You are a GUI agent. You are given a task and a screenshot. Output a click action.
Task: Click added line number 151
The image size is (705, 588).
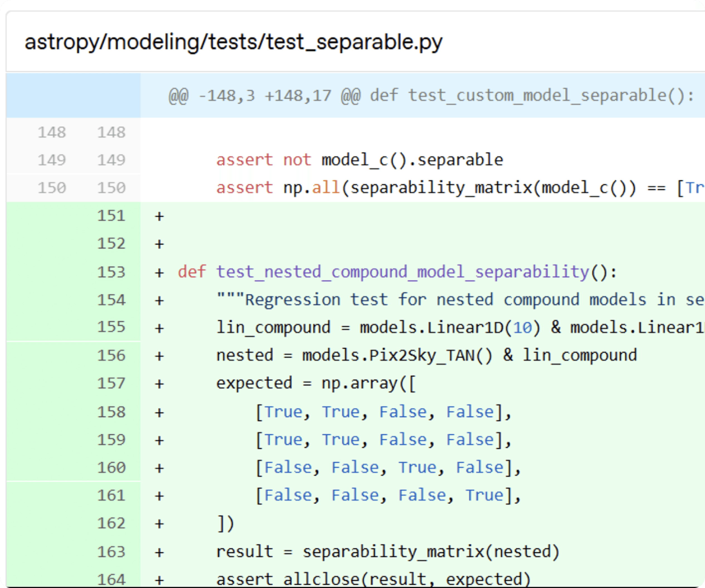click(111, 216)
